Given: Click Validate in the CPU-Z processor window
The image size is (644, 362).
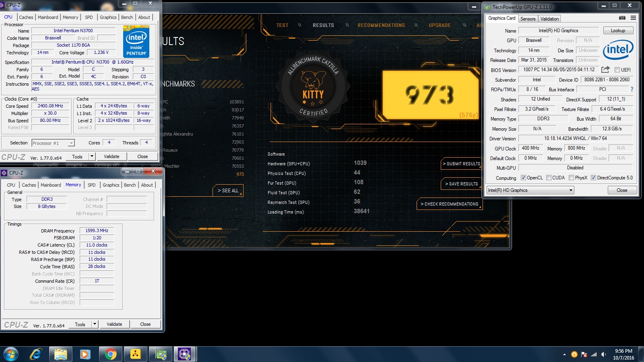Looking at the screenshot, I should (x=111, y=156).
